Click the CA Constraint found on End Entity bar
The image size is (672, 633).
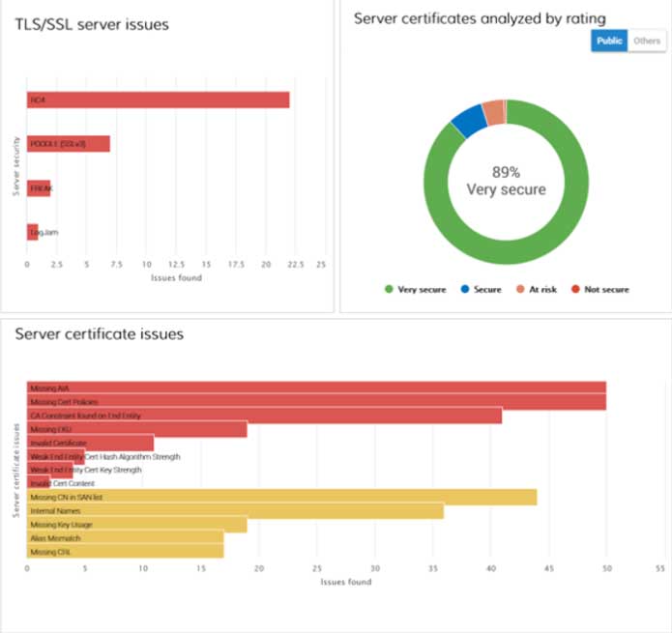pos(264,416)
